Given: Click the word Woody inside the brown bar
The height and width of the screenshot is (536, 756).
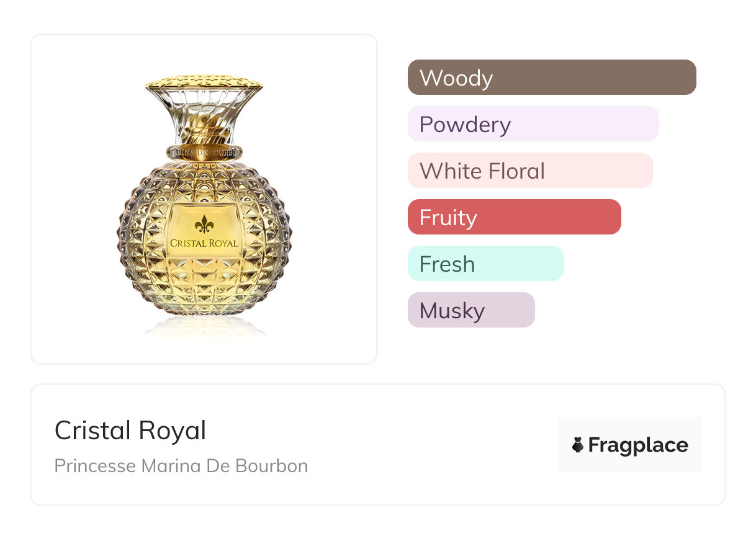Looking at the screenshot, I should (456, 78).
